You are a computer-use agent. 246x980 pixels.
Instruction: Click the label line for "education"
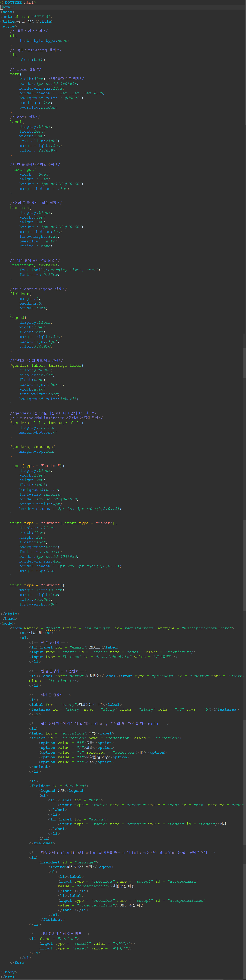click(x=72, y=733)
